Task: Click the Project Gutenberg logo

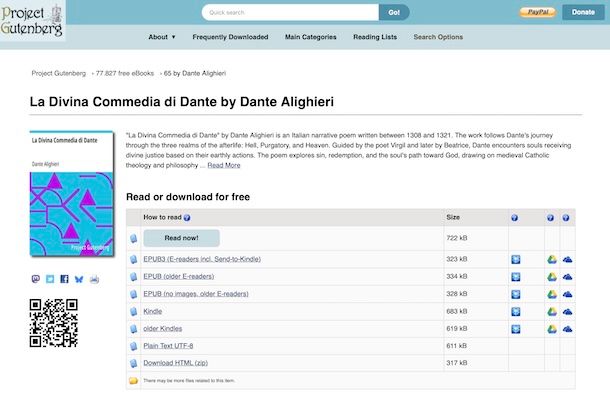Action: [x=32, y=21]
